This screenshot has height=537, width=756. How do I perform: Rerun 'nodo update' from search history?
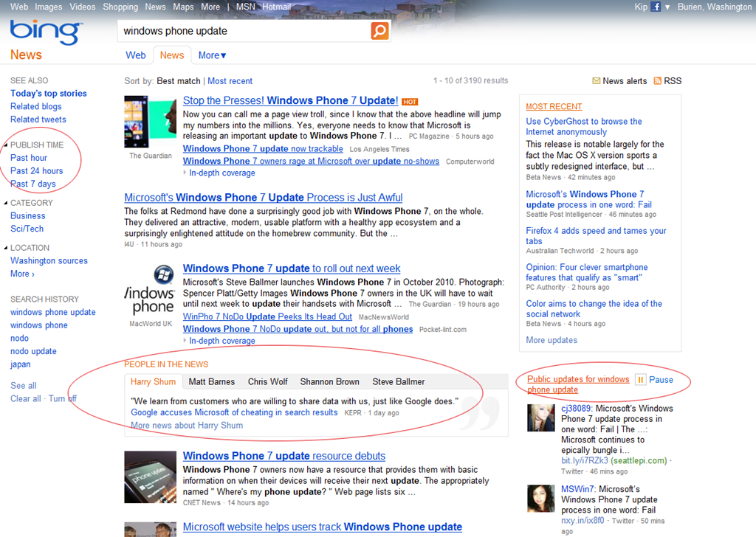click(33, 351)
